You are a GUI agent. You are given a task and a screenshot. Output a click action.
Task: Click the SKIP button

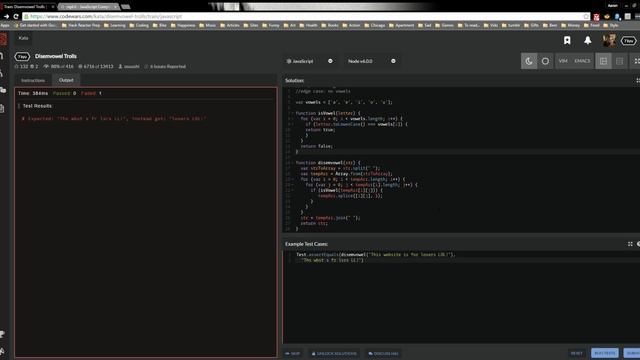coord(293,353)
